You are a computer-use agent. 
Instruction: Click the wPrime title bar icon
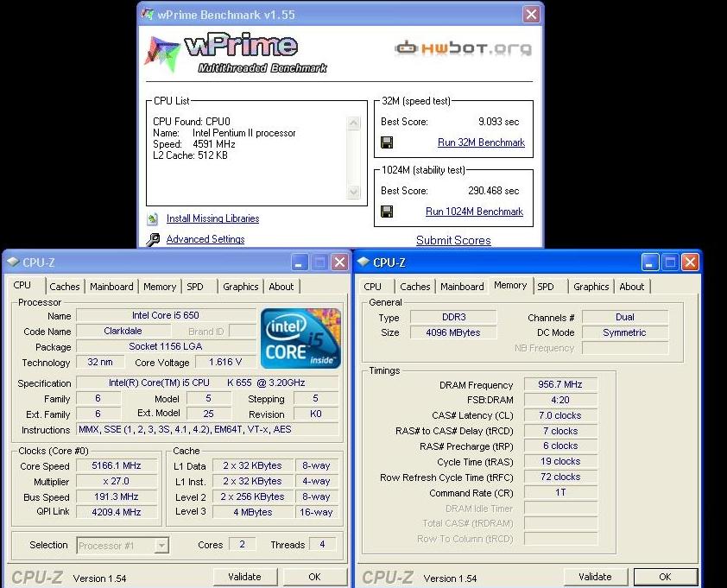point(148,15)
